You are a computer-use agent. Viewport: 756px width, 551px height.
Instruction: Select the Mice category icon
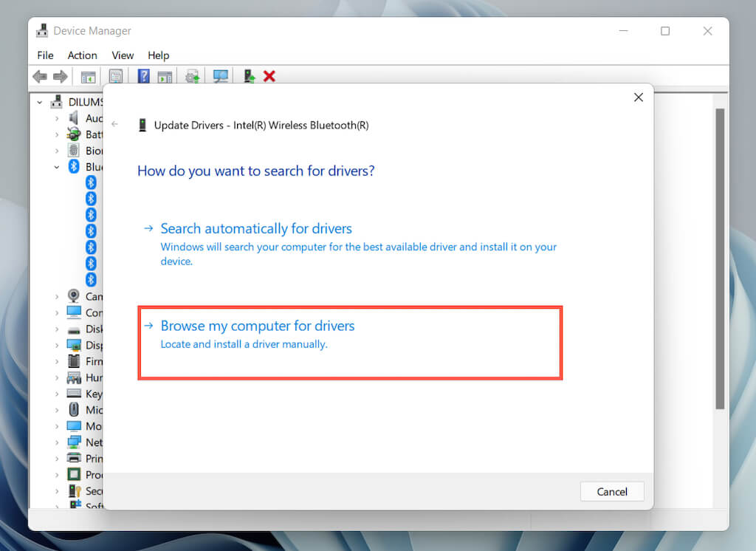tap(73, 410)
